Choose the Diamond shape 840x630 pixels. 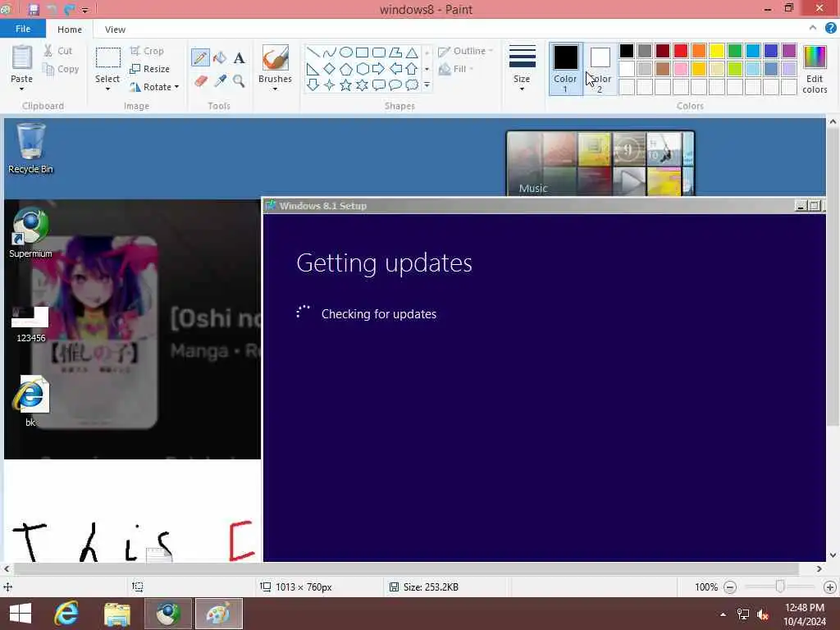coord(330,69)
